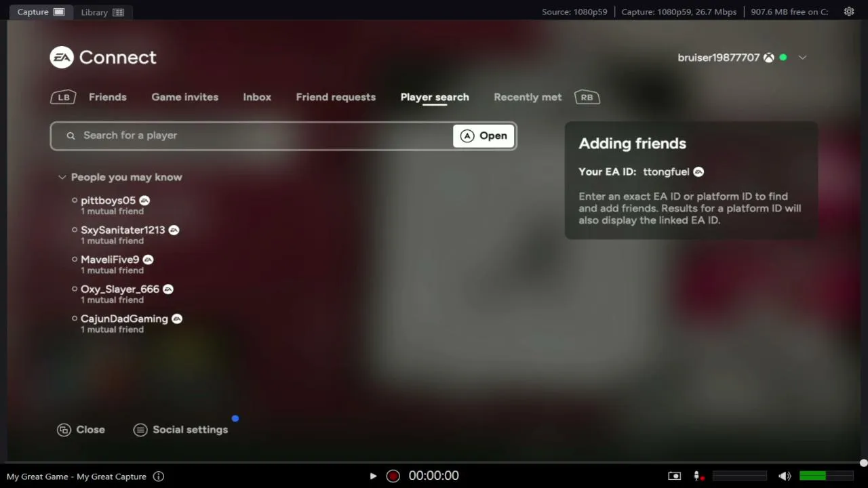Click the status circle beside pittboys05
868x488 pixels.
(x=75, y=201)
